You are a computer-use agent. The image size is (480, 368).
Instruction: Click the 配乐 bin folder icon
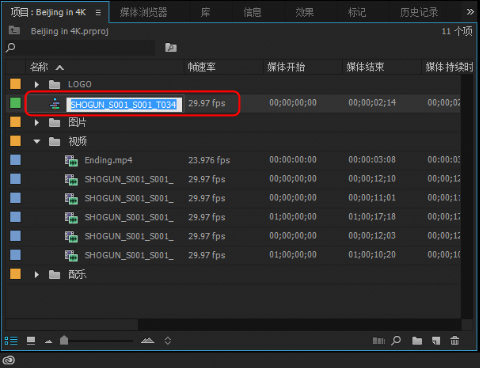point(54,275)
